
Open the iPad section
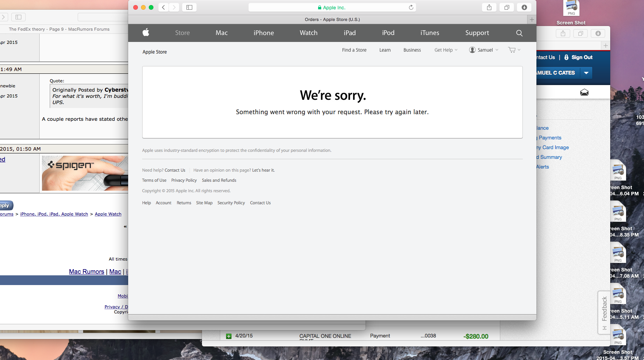350,33
